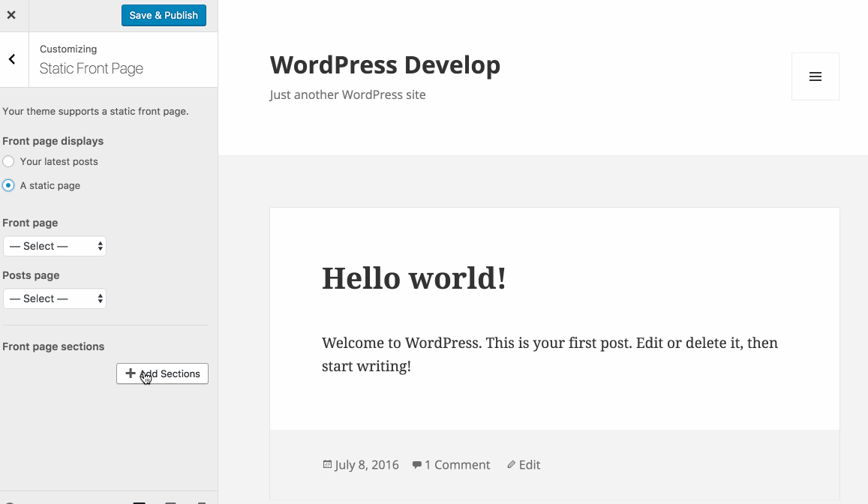Open the "Hello world!" post title

(413, 277)
